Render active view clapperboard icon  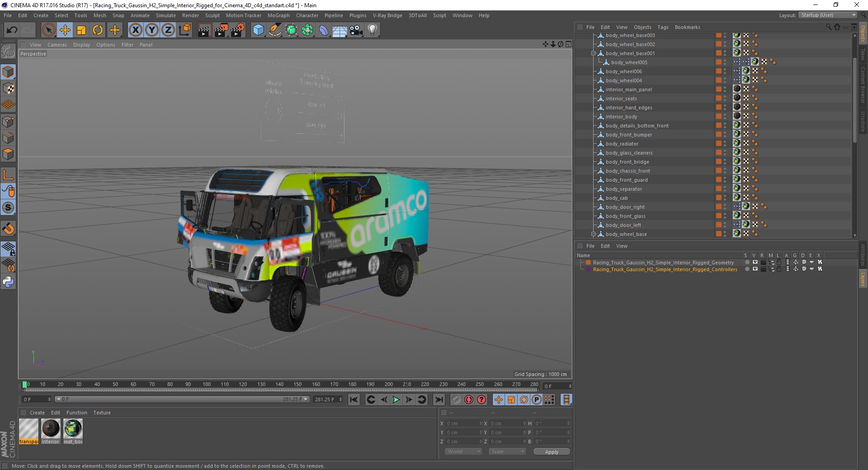(204, 30)
